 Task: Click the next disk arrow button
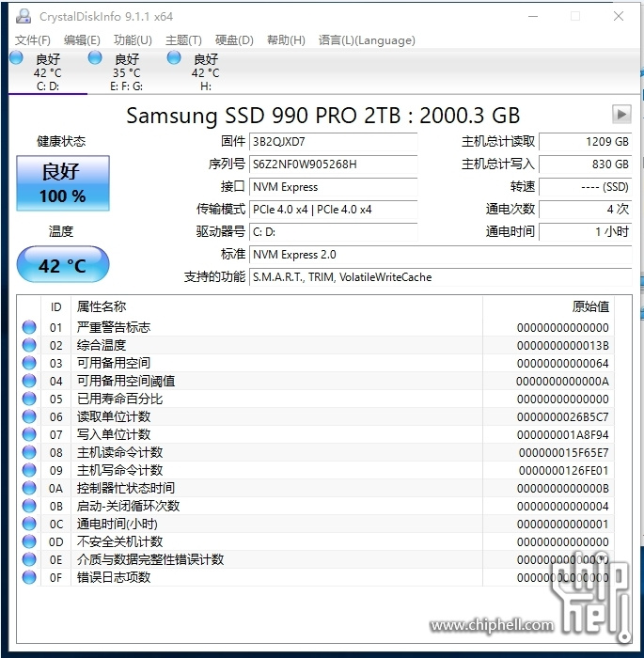(621, 114)
